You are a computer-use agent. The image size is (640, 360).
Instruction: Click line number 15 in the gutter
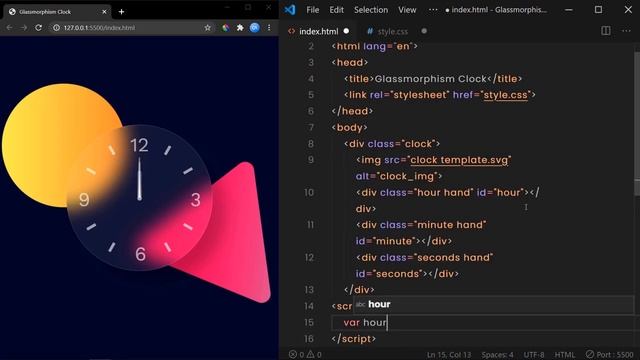coord(309,322)
